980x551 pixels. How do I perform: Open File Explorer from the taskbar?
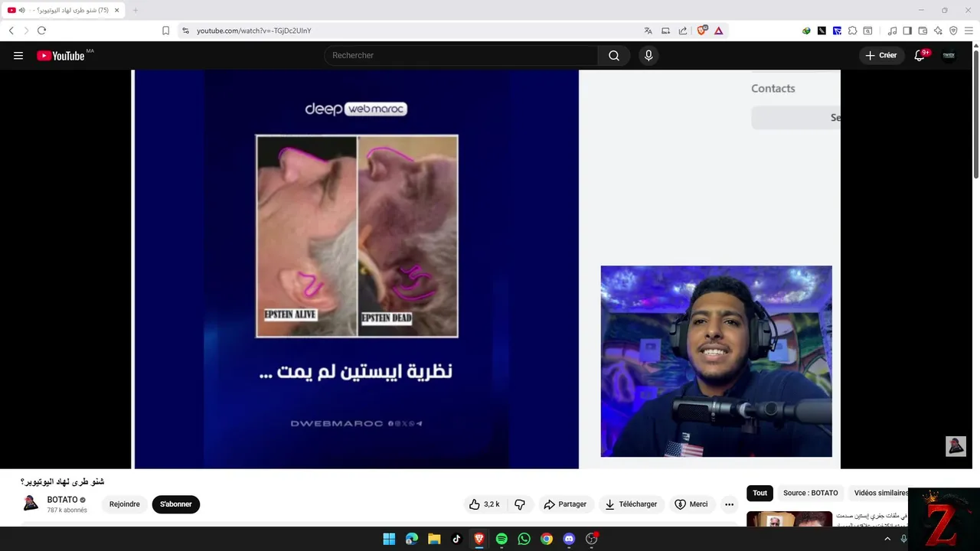[x=434, y=539]
